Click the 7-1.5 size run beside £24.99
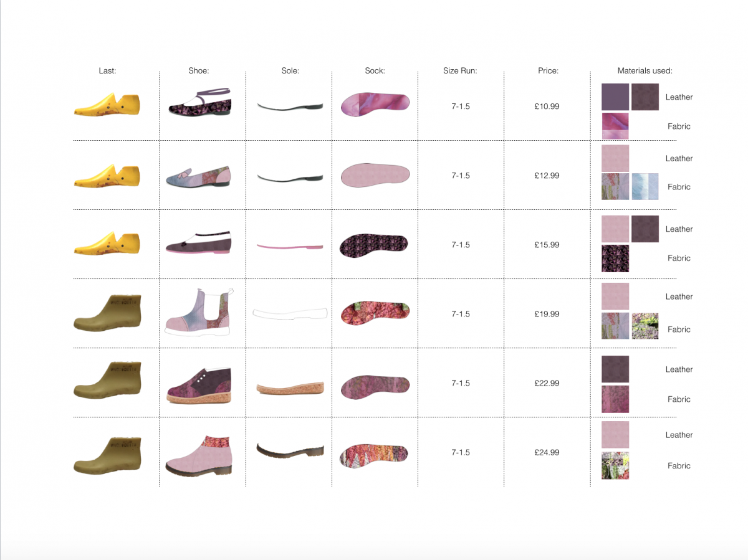 coord(461,452)
